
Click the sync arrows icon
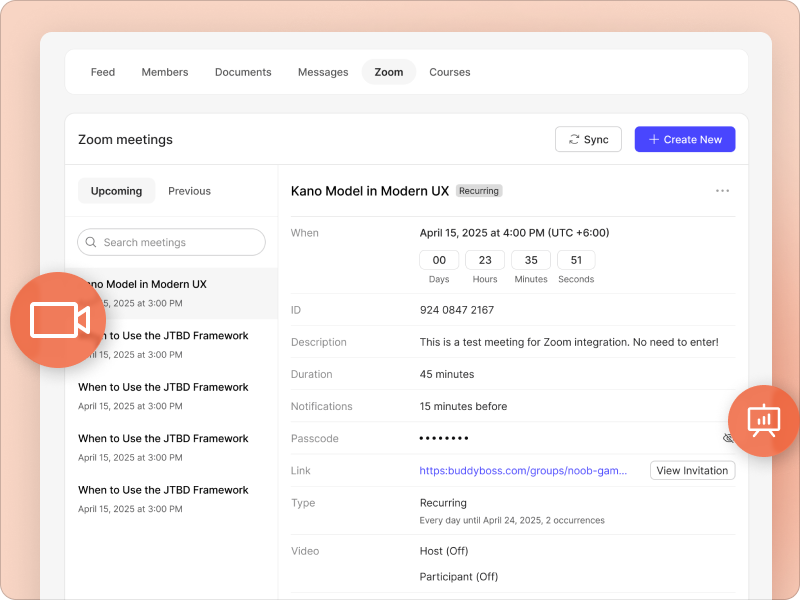click(x=574, y=139)
